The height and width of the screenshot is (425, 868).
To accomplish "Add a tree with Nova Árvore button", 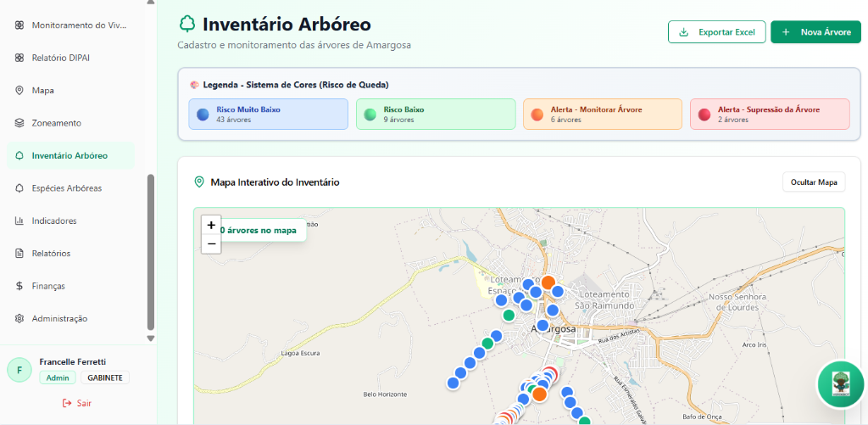I will [816, 32].
